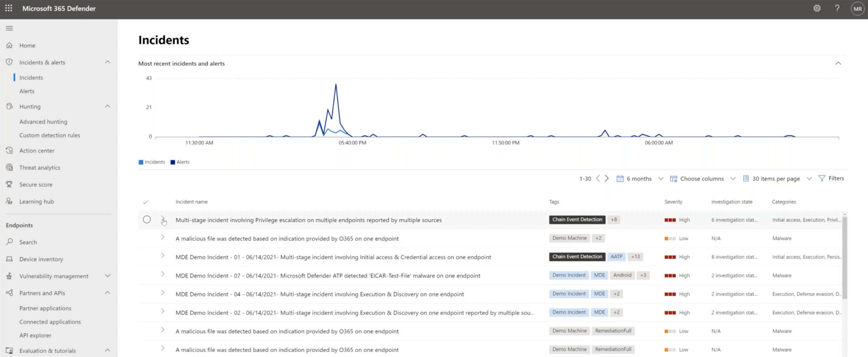Open the Multi-stage Privilege escalation incident link
This screenshot has width=868, height=357.
pyautogui.click(x=308, y=220)
